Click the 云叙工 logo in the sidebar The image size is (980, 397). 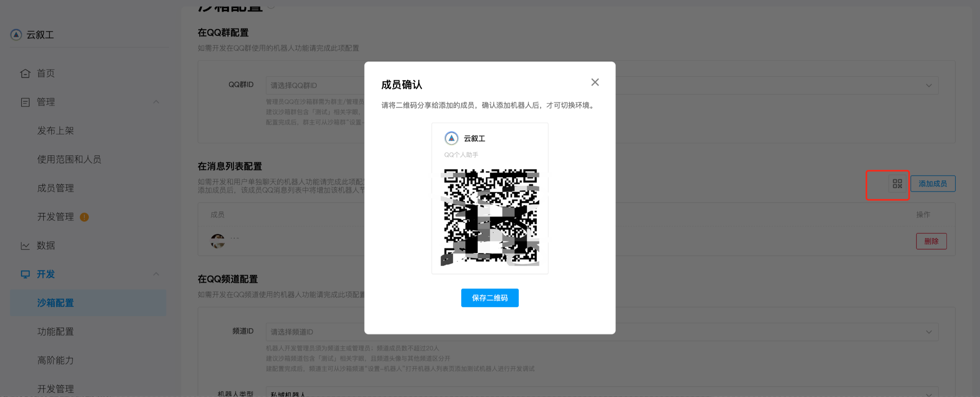[x=16, y=35]
